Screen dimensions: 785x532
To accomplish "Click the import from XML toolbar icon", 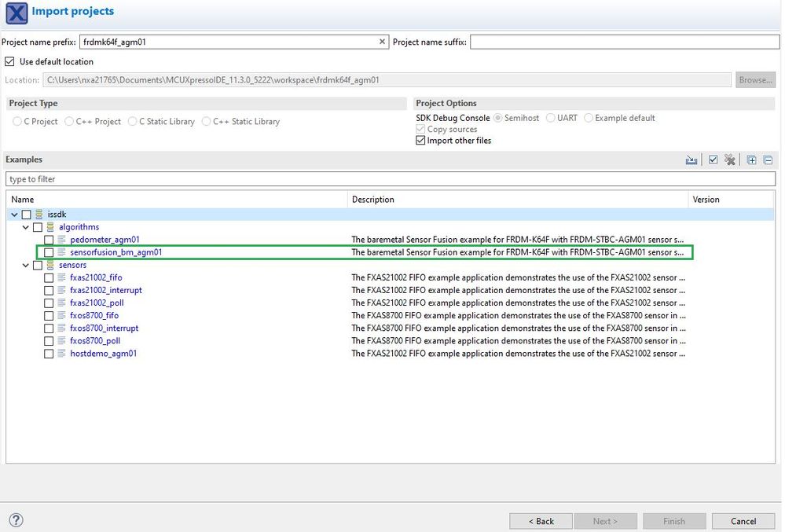I will (691, 160).
